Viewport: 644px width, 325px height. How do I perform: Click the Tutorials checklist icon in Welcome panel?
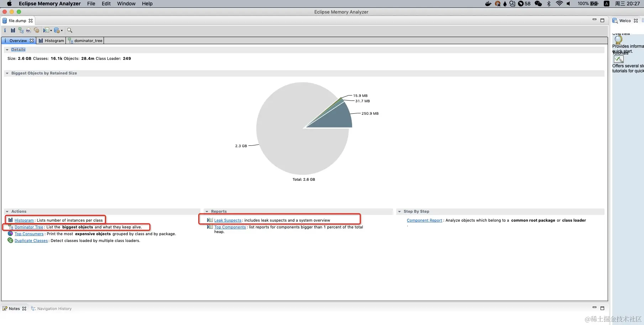[619, 59]
